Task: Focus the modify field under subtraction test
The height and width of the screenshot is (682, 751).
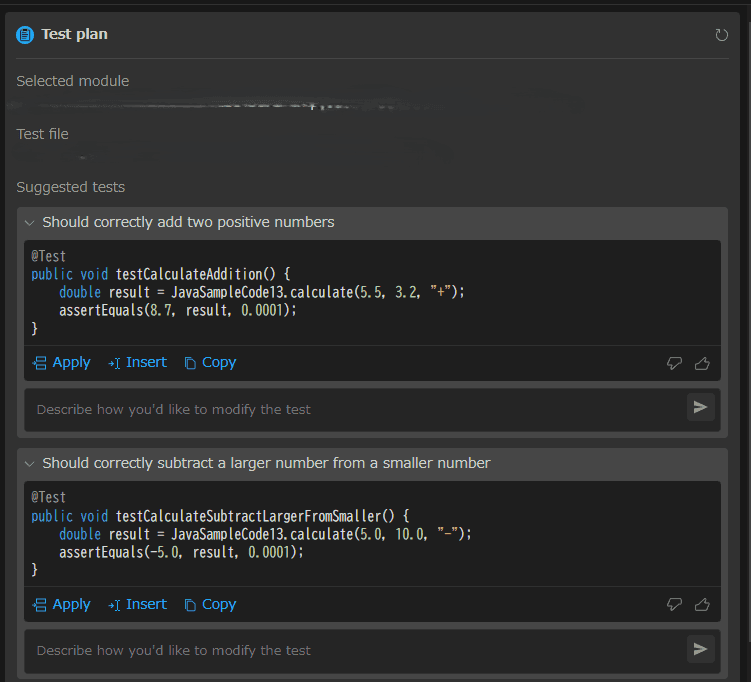Action: click(350, 650)
